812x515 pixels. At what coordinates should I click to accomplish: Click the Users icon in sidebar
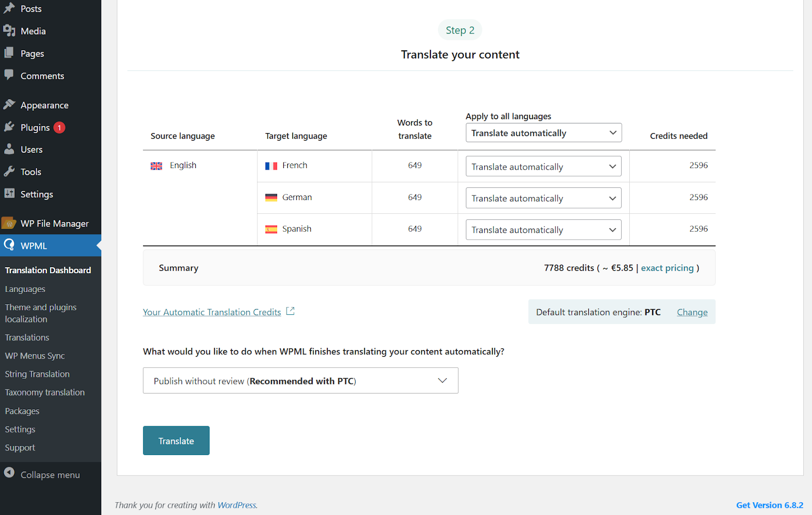coord(9,149)
